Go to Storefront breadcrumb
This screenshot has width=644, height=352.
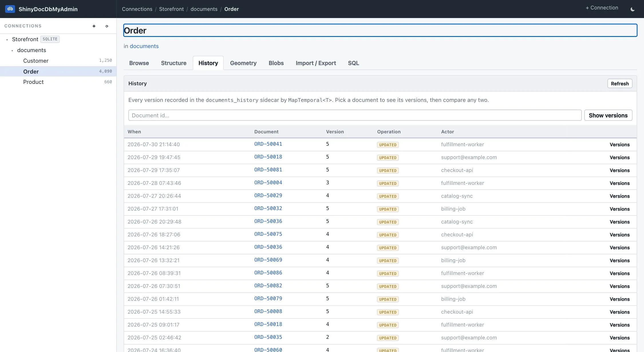pyautogui.click(x=171, y=9)
